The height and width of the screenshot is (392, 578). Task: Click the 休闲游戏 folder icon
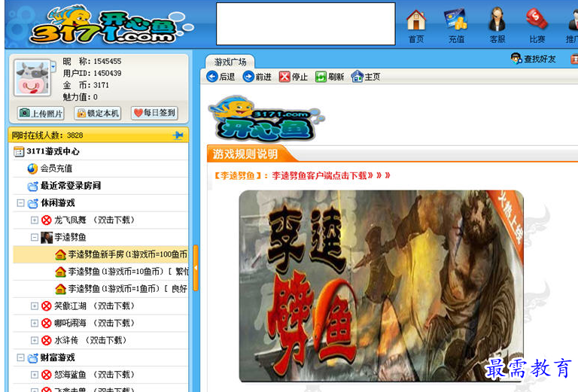point(33,203)
